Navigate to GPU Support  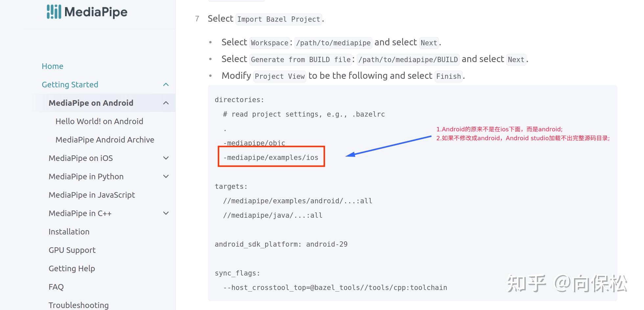(72, 250)
